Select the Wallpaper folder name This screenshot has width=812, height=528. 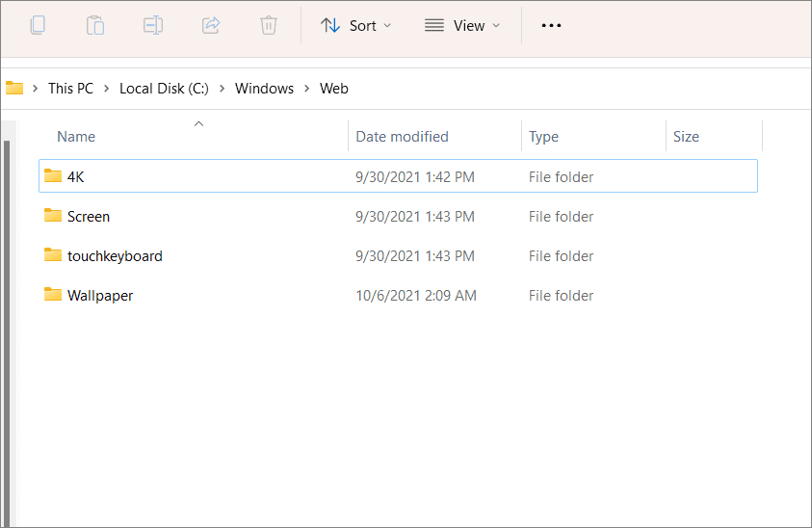coord(100,296)
